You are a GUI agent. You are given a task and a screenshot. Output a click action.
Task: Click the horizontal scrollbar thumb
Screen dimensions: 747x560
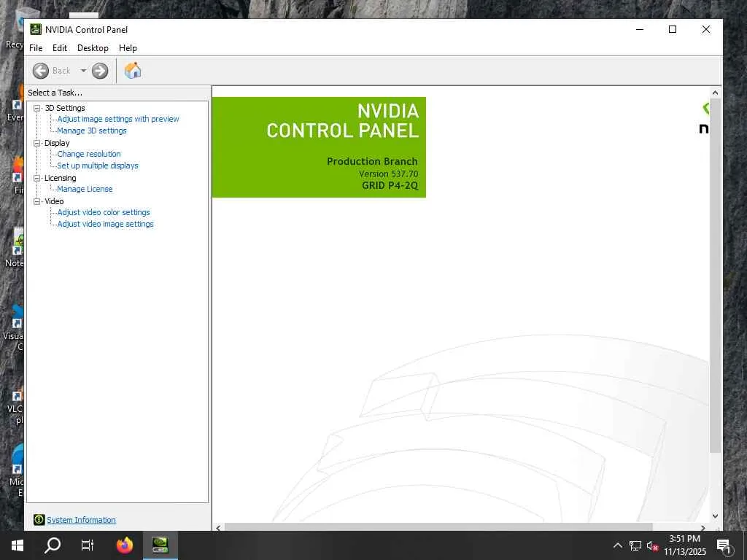point(438,528)
